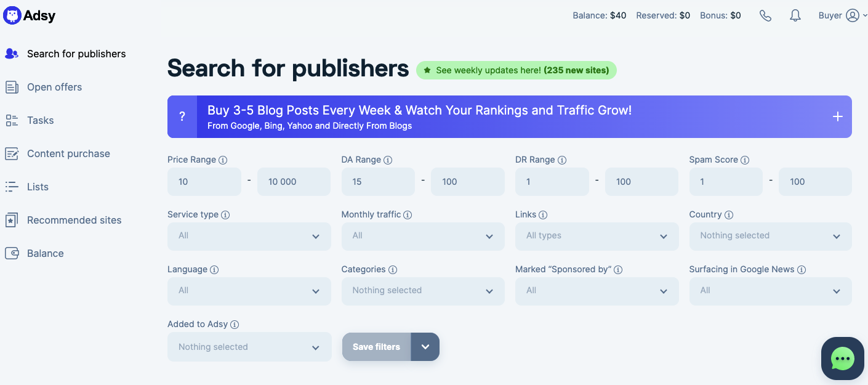Screen dimensions: 868x385
Task: Click the Categories info icon
Action: (x=393, y=270)
